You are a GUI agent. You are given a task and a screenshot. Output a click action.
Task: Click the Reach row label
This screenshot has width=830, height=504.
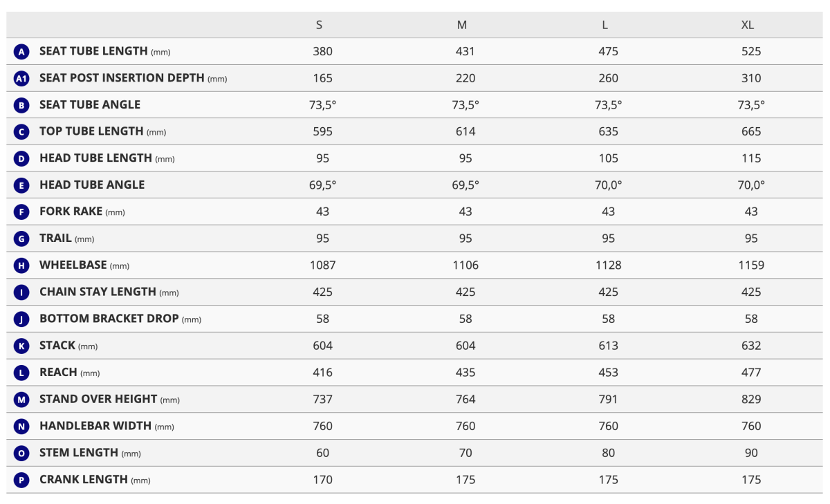(x=58, y=372)
